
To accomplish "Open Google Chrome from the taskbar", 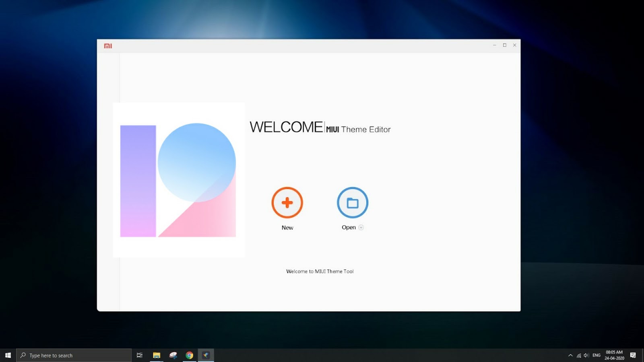I will click(189, 355).
